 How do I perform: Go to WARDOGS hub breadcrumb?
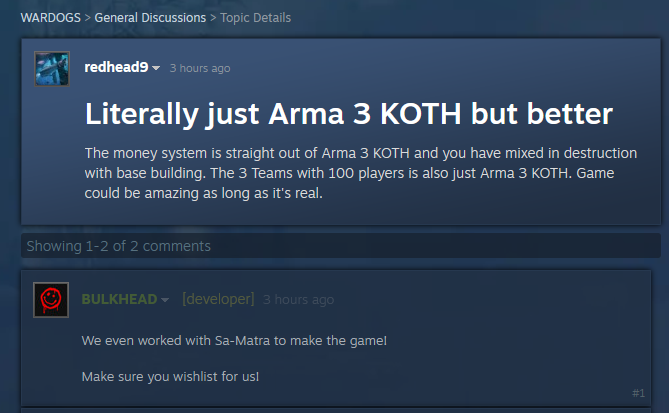click(51, 17)
